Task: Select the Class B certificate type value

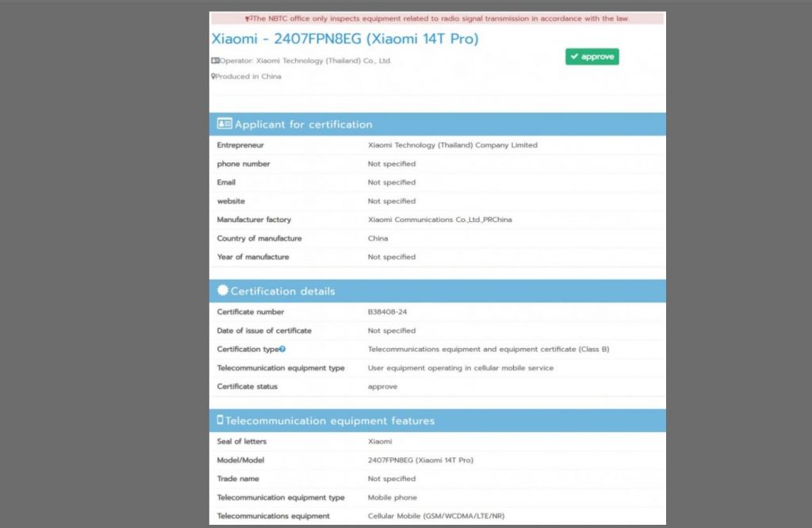Action: point(488,350)
